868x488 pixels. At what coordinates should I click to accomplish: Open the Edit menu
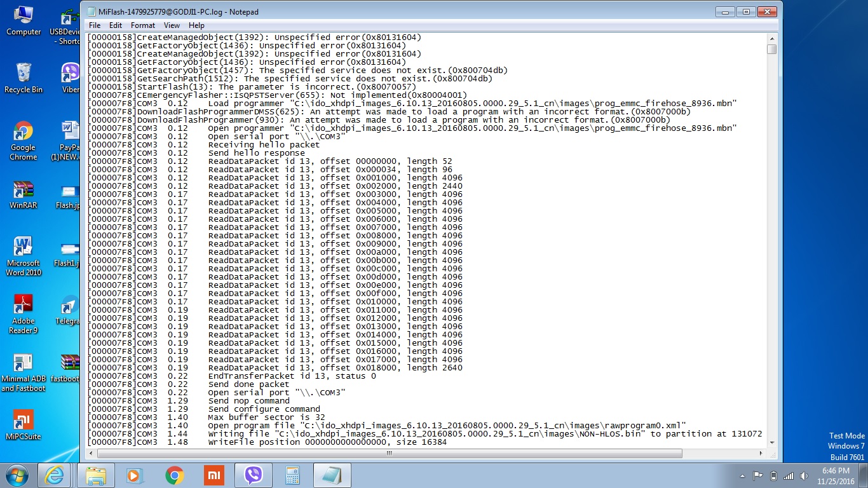115,25
